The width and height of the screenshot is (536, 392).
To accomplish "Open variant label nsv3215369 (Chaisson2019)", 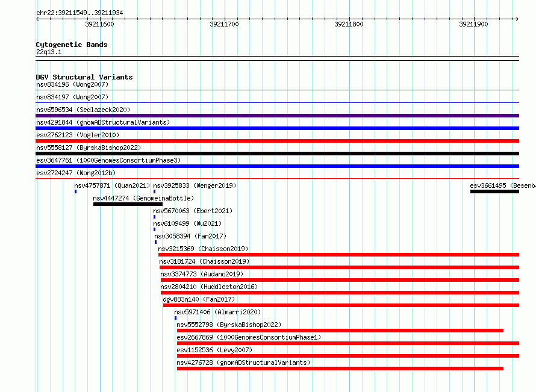I will [x=203, y=249].
